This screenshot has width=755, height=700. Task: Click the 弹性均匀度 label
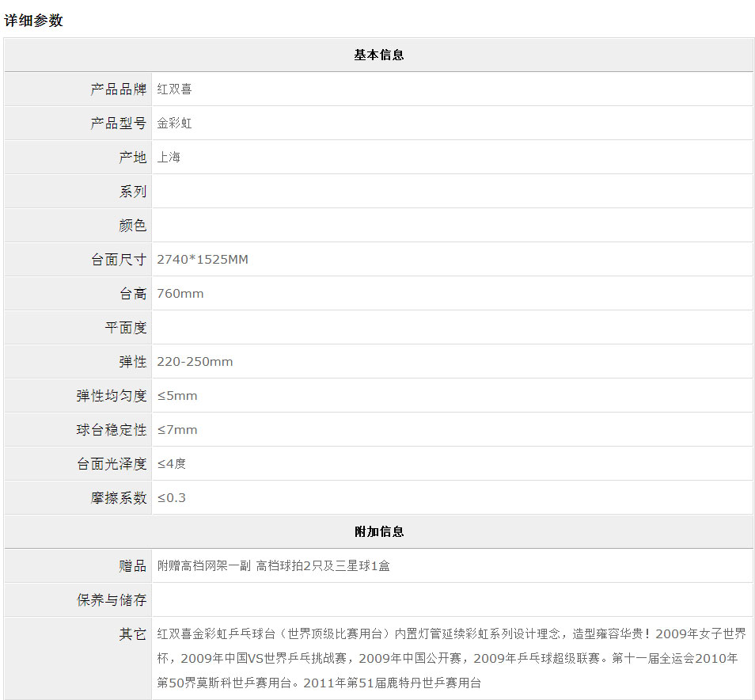tap(112, 396)
